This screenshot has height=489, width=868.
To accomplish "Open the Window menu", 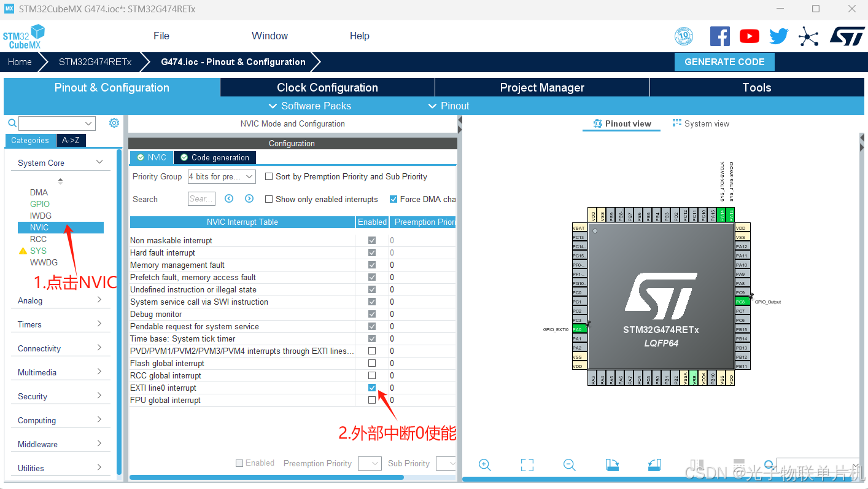I will (x=269, y=36).
